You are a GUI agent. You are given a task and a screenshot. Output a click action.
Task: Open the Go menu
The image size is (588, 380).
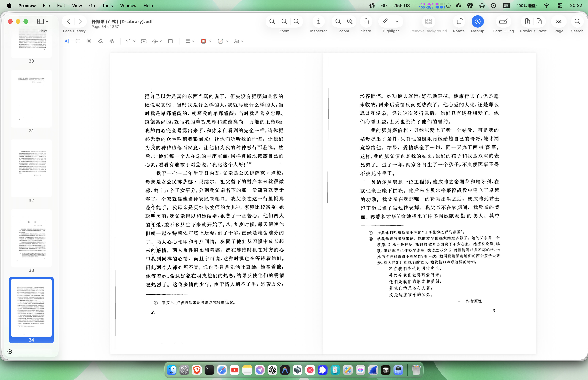[92, 5]
